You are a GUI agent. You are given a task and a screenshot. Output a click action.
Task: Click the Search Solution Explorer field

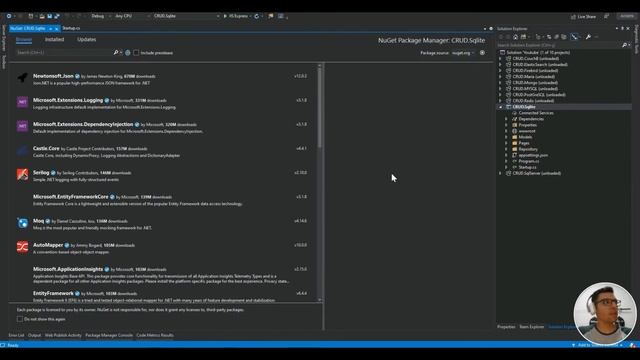tap(558, 45)
